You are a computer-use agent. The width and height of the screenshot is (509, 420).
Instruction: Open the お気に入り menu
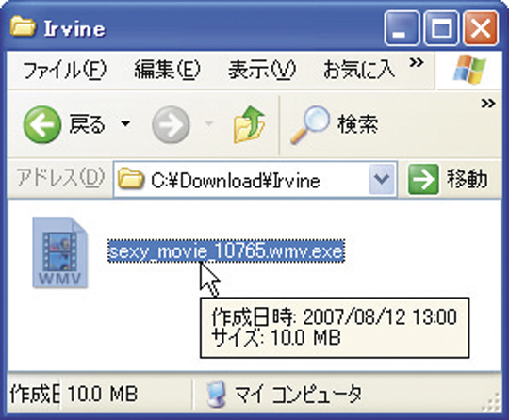[x=359, y=70]
